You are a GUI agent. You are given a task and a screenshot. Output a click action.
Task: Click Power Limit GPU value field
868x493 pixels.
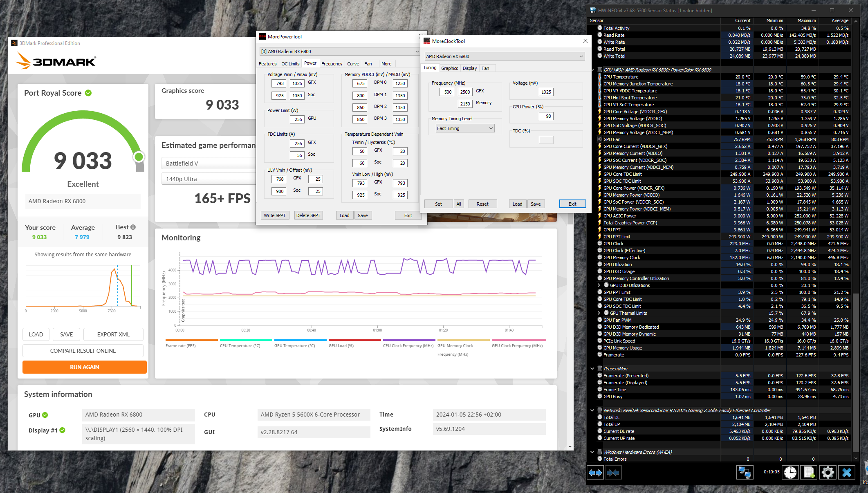coord(297,119)
